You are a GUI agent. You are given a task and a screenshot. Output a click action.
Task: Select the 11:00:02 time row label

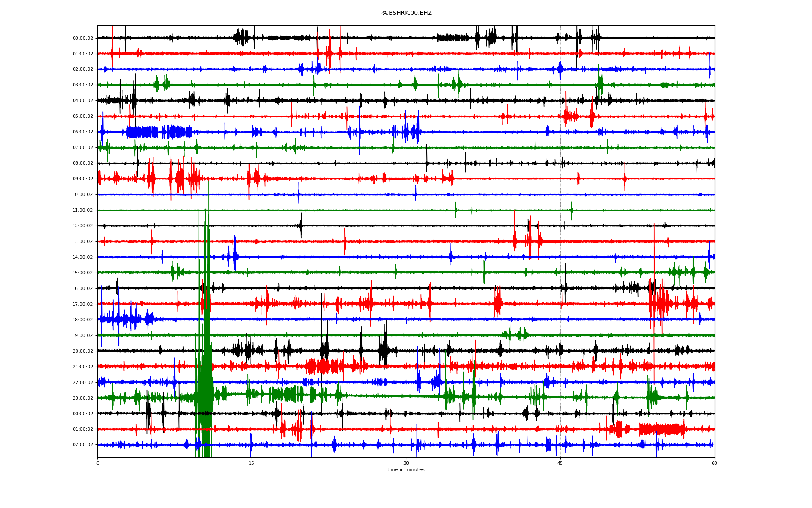[83, 210]
